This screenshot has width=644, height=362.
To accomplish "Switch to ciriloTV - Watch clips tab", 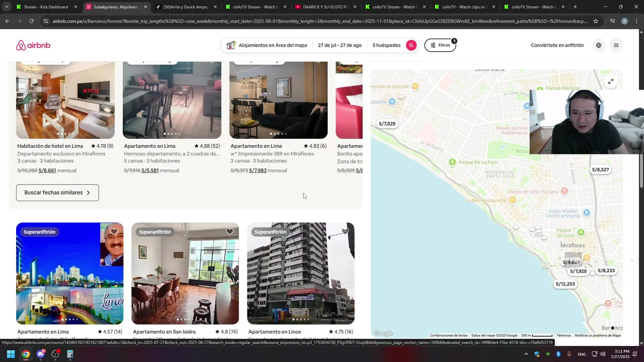I will (x=464, y=7).
